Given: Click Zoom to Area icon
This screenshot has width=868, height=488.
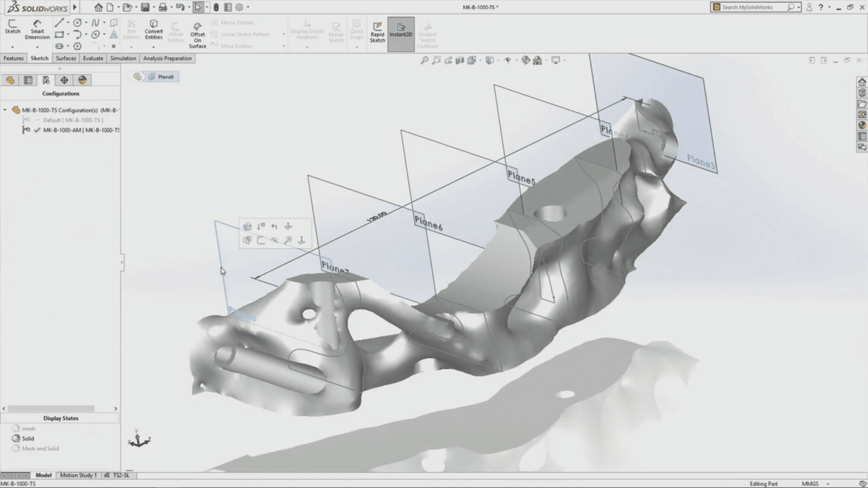Looking at the screenshot, I should point(436,60).
